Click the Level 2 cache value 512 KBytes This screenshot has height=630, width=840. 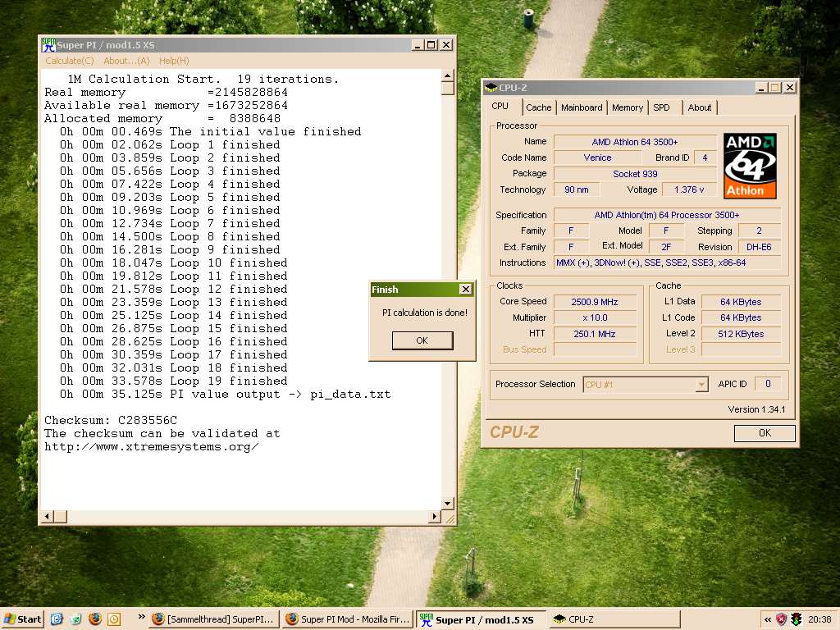[741, 334]
